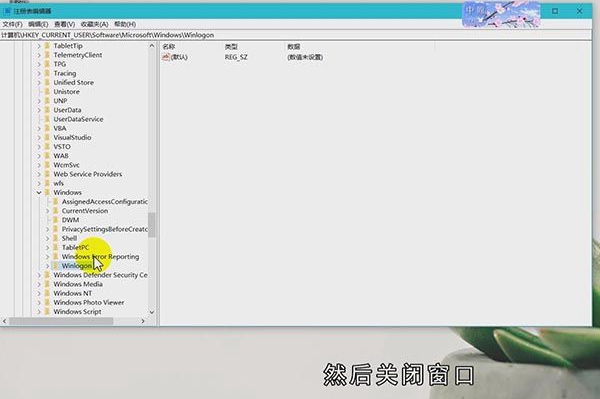Click the TPG folder icon
Viewport: 600px width, 399px height.
pyautogui.click(x=47, y=64)
